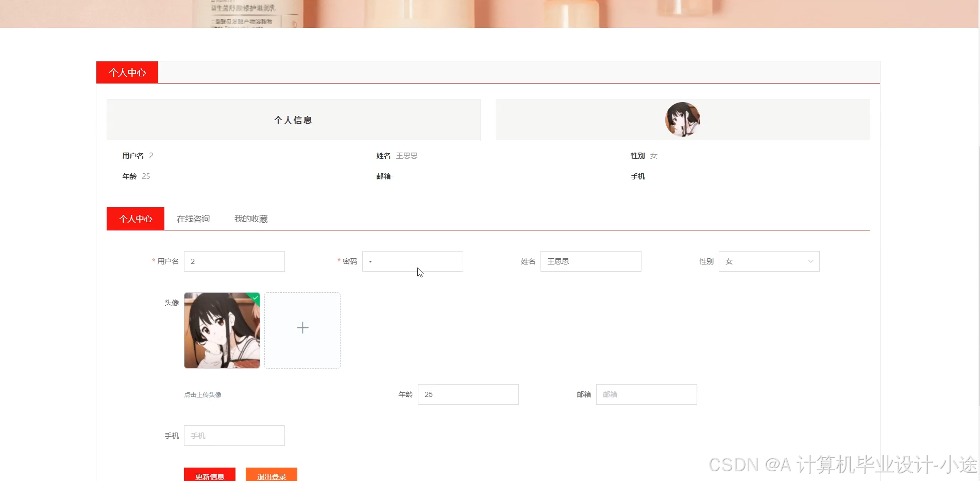980x481 pixels.
Task: Click the red 更新信息 button
Action: 210,475
